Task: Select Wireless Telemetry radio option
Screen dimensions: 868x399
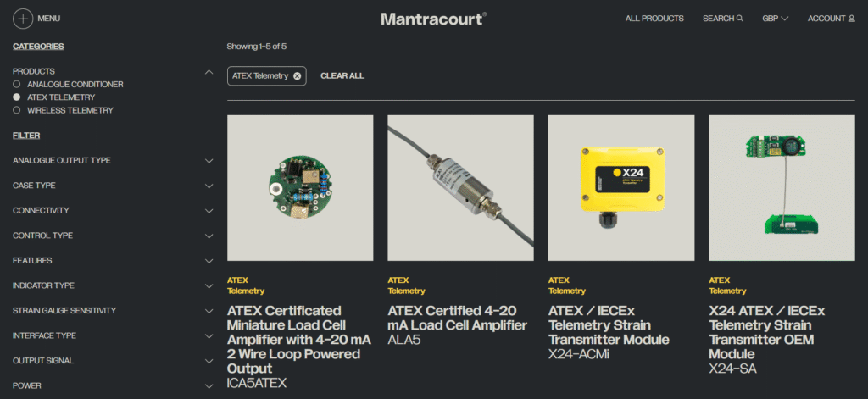Action: 17,110
